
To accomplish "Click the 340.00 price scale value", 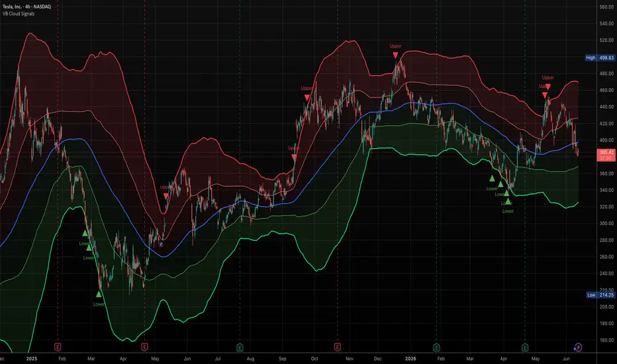I will [606, 190].
